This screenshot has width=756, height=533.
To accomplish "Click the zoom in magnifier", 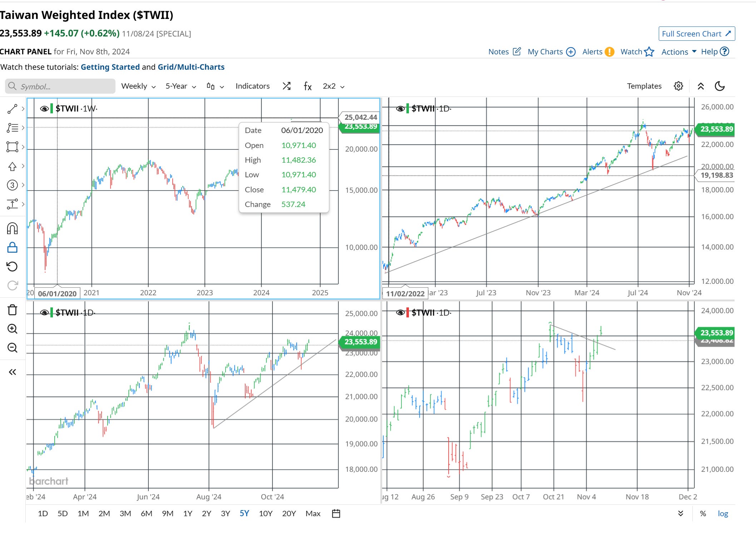I will [12, 329].
